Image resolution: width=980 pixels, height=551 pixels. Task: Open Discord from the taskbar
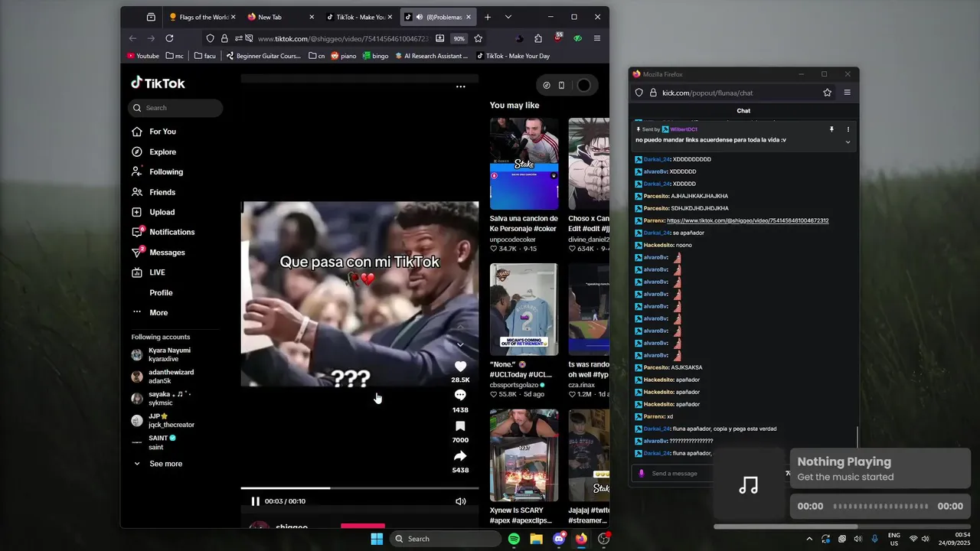[560, 539]
